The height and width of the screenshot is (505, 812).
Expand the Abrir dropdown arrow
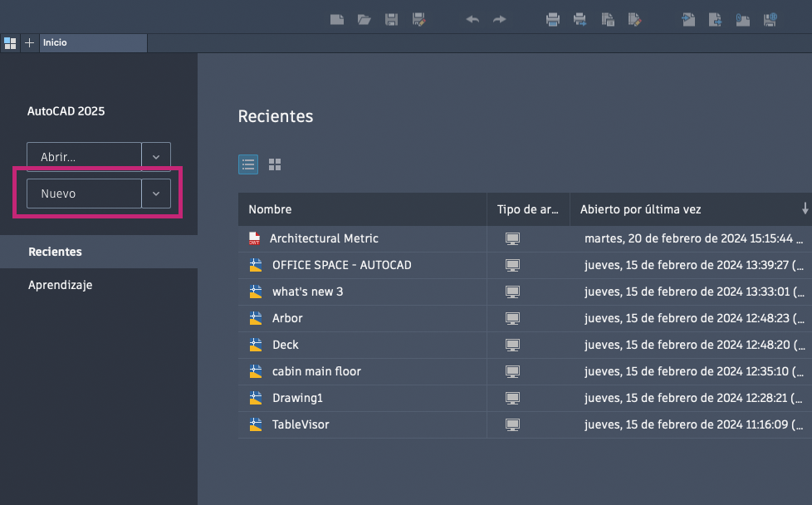coord(156,157)
